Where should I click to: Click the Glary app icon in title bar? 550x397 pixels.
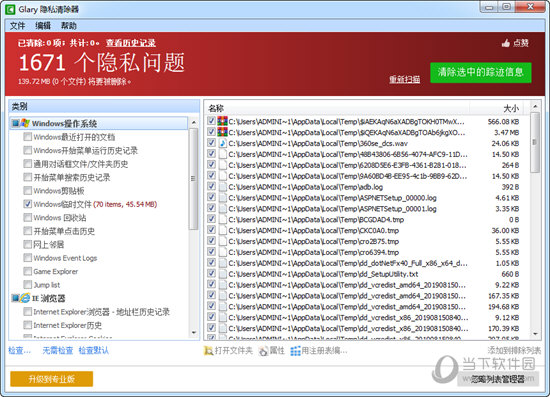tap(10, 9)
